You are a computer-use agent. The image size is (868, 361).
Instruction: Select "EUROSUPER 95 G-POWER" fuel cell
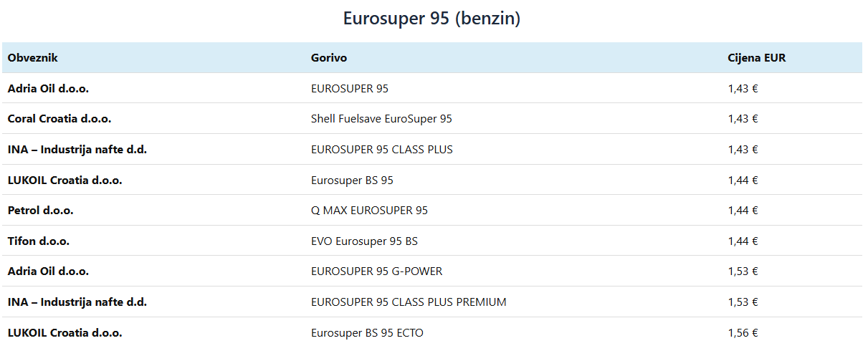pos(376,271)
